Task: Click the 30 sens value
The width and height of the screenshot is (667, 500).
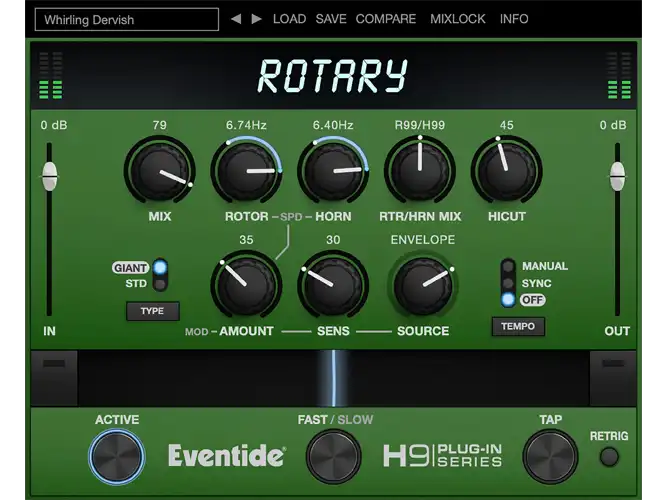Action: [x=333, y=240]
